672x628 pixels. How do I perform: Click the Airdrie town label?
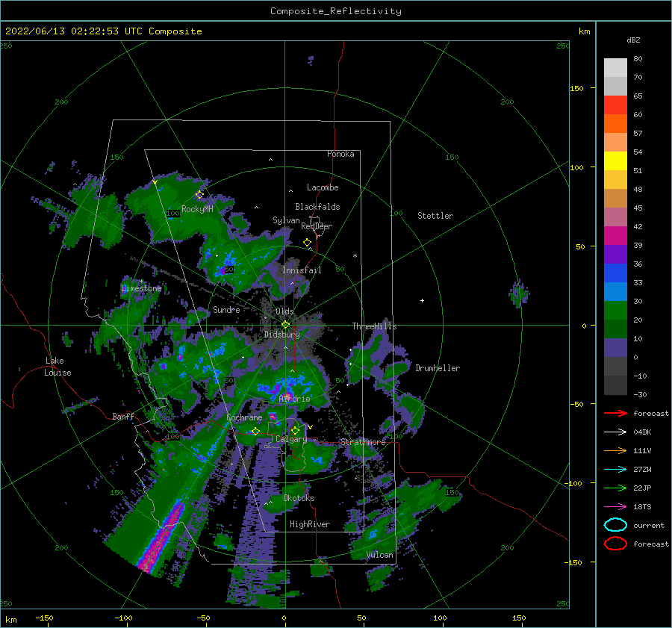(x=294, y=399)
